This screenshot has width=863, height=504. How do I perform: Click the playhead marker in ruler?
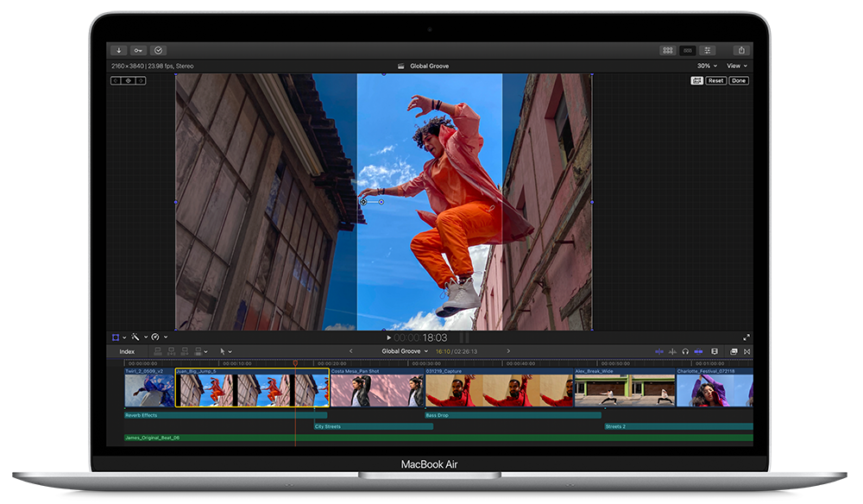click(x=295, y=363)
